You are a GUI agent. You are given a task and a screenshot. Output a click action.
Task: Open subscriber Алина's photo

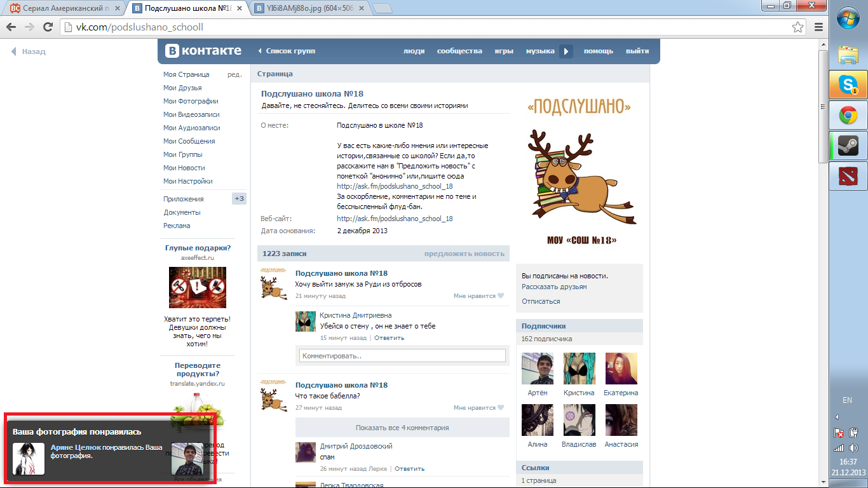(538, 420)
